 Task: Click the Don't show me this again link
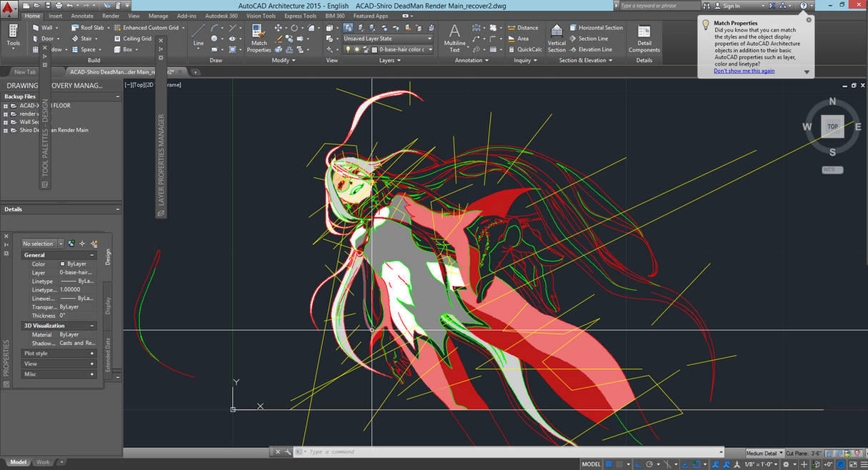[x=744, y=70]
